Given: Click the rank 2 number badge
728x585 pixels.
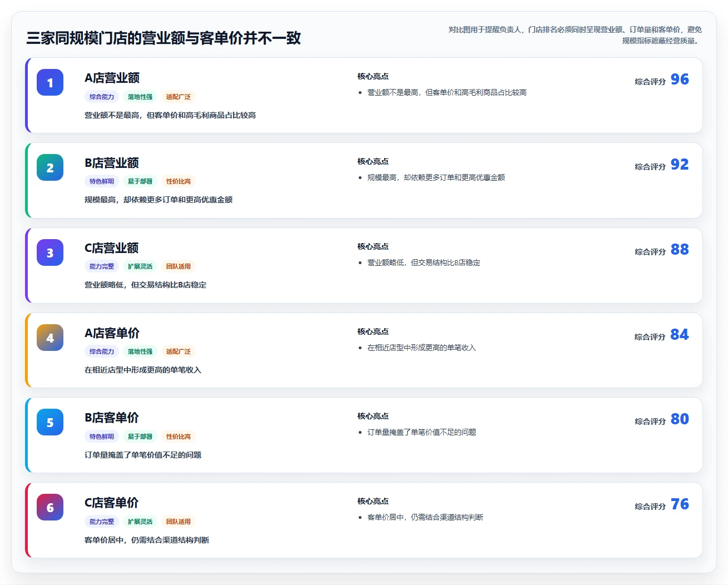Looking at the screenshot, I should 50,167.
